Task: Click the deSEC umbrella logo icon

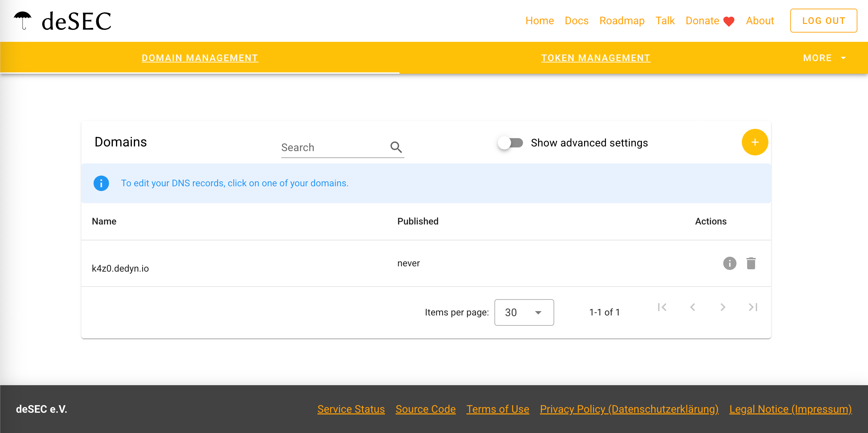Action: 23,20
